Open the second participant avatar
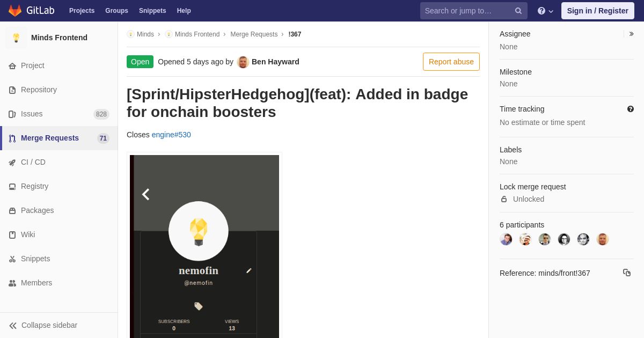 (x=525, y=239)
